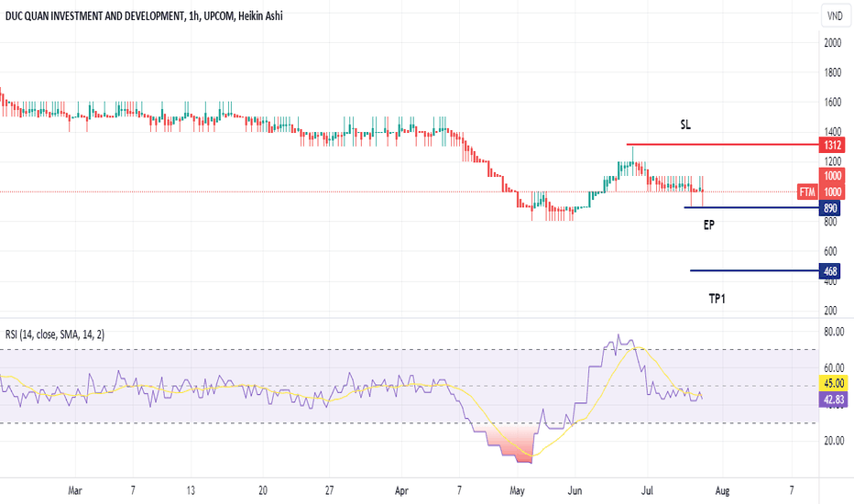Click the Apr date label on time axis

[x=401, y=490]
